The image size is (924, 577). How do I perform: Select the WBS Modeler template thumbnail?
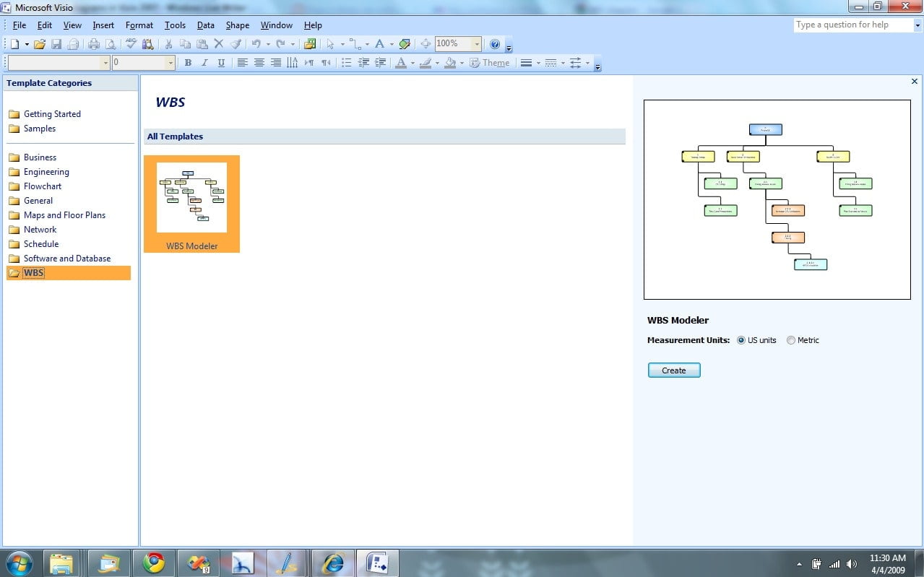coord(191,204)
